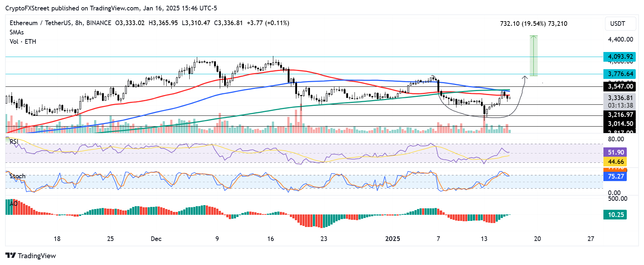The image size is (644, 265).
Task: Select the SMAs indicator label
Action: pyautogui.click(x=17, y=32)
